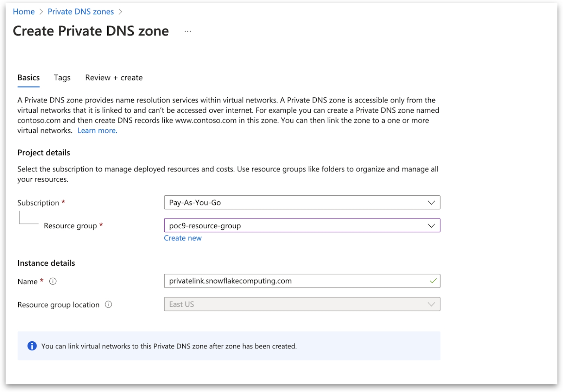Open the Resource group location East US dropdown
The width and height of the screenshot is (563, 392).
point(302,304)
